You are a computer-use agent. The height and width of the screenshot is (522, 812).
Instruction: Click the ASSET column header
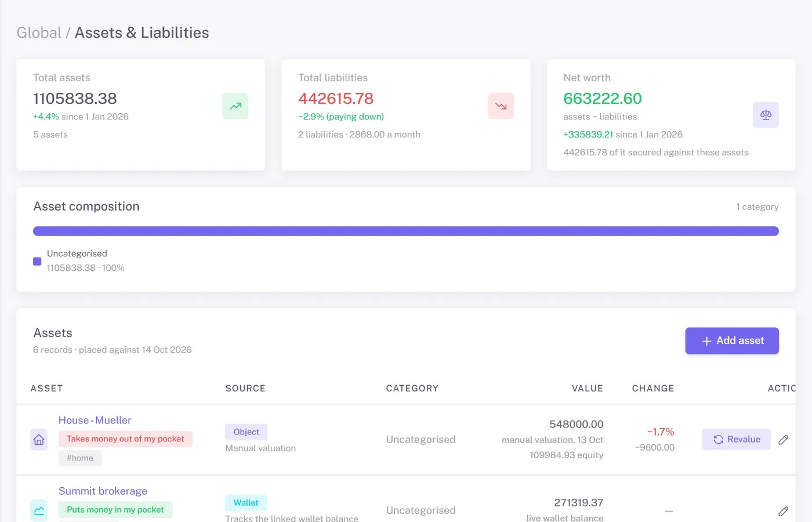(x=47, y=388)
